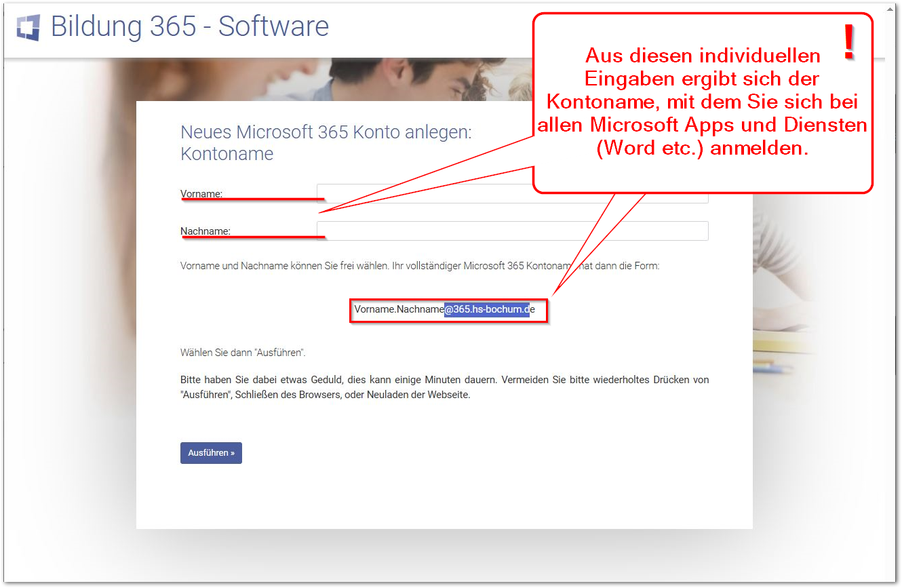Click the Vorname label
This screenshot has width=902, height=588.
click(201, 194)
